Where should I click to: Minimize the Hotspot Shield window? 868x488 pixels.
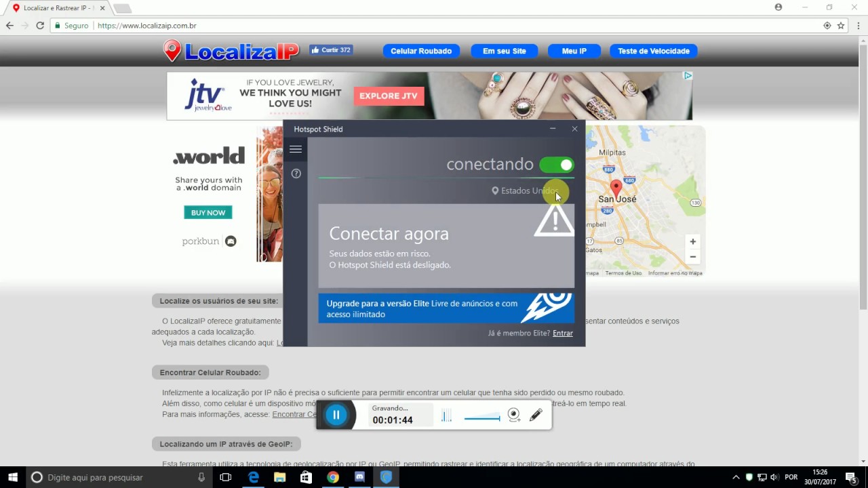point(553,129)
